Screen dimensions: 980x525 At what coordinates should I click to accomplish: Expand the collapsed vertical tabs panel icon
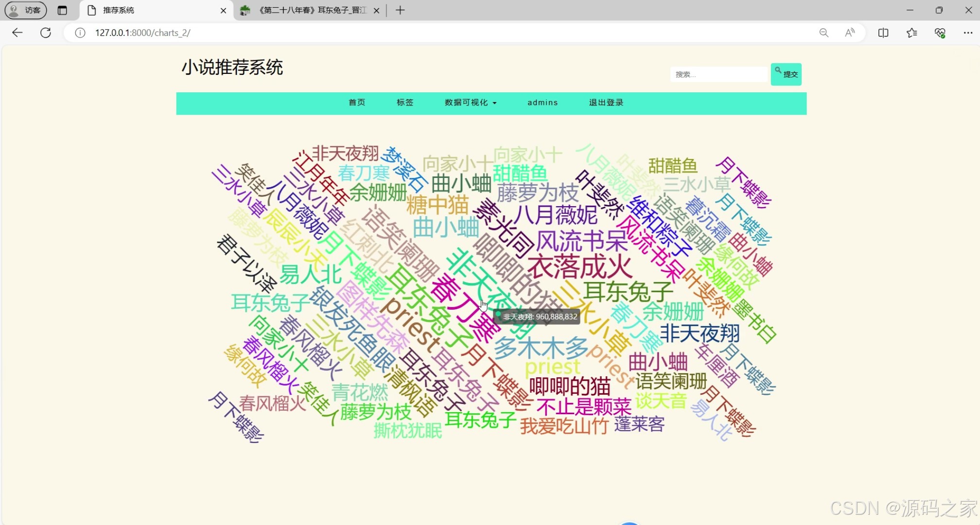click(x=63, y=10)
